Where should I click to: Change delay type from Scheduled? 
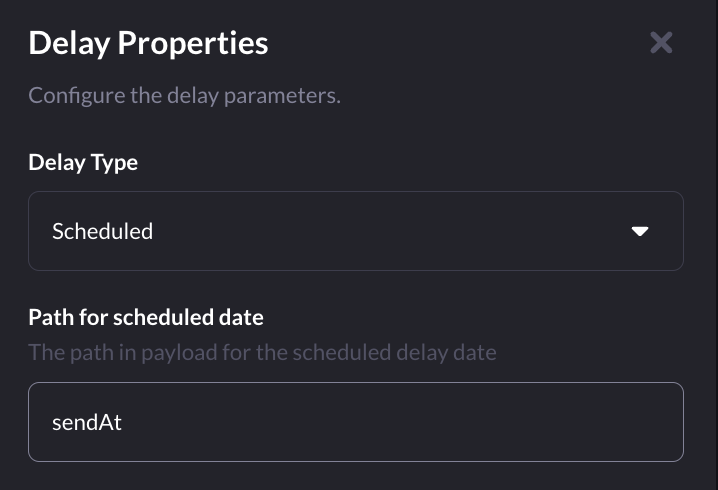356,231
